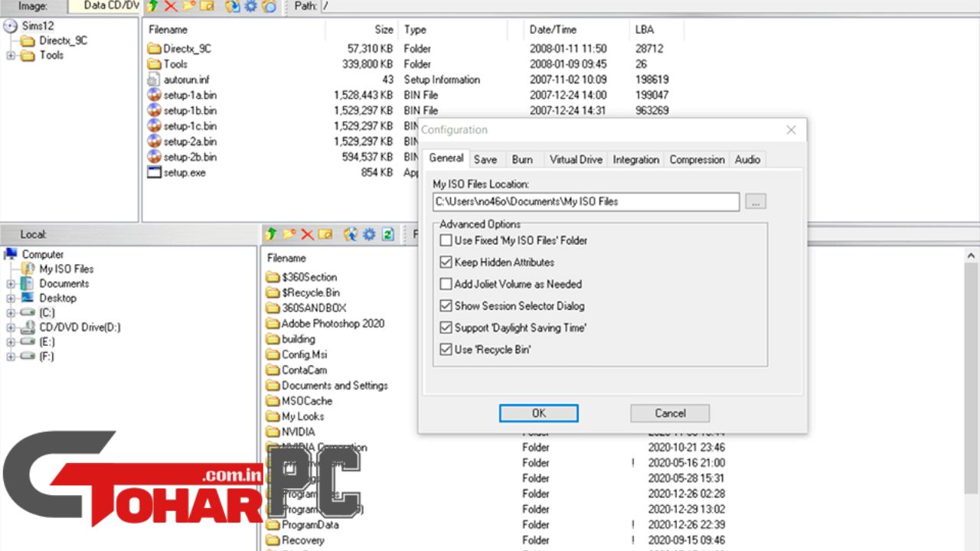Click New Folder icon in Local toolbar
The width and height of the screenshot is (980, 551).
(x=289, y=234)
